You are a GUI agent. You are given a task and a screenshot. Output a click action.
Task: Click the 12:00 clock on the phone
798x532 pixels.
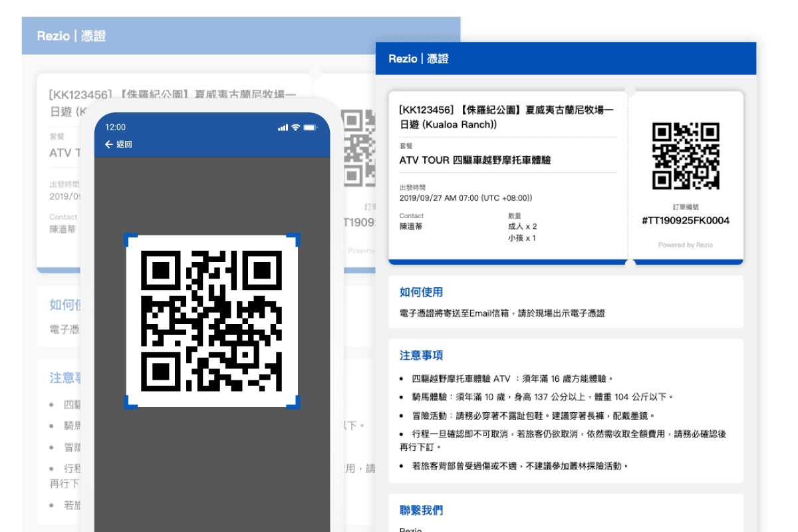[x=115, y=127]
